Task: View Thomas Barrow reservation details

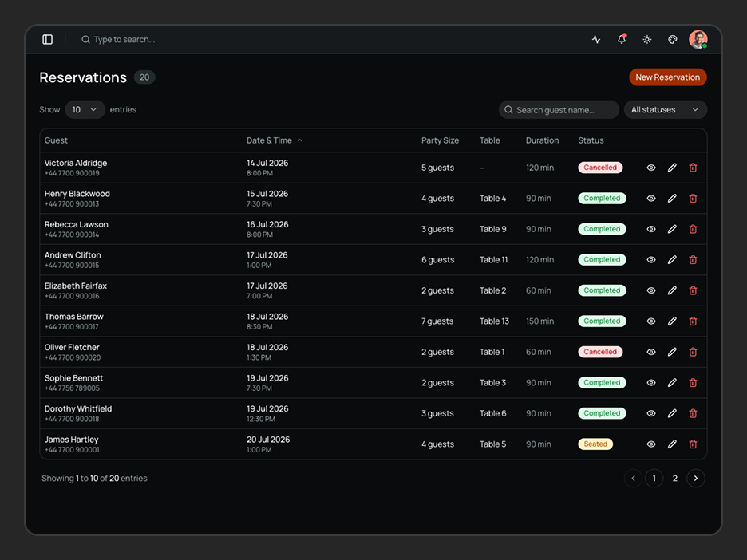Action: point(651,321)
